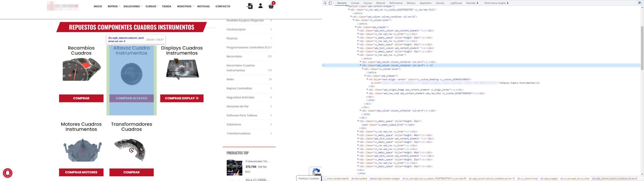Click COMPRAR under Transformadores Cuadros
This screenshot has width=644, height=181.
[x=132, y=172]
